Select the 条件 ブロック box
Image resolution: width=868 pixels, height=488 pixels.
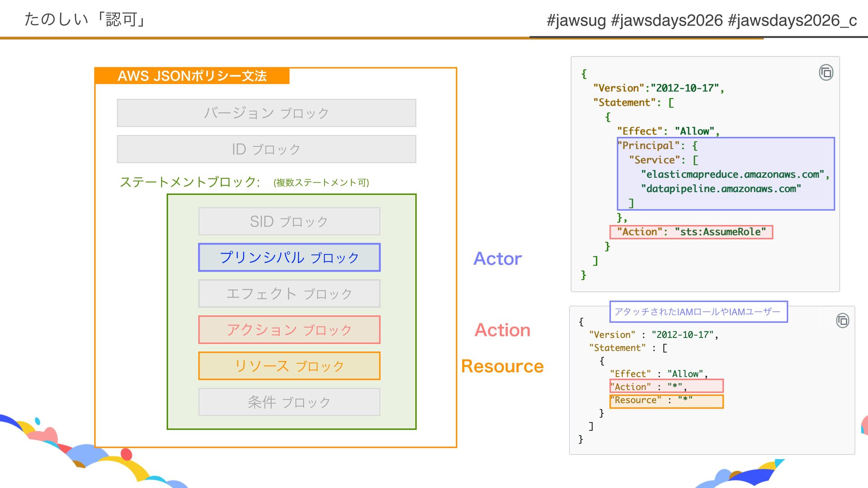click(289, 402)
